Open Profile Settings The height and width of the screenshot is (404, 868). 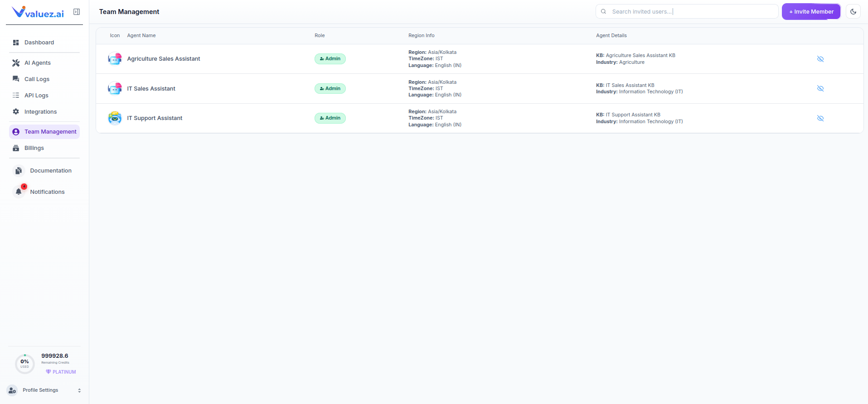[x=44, y=390]
